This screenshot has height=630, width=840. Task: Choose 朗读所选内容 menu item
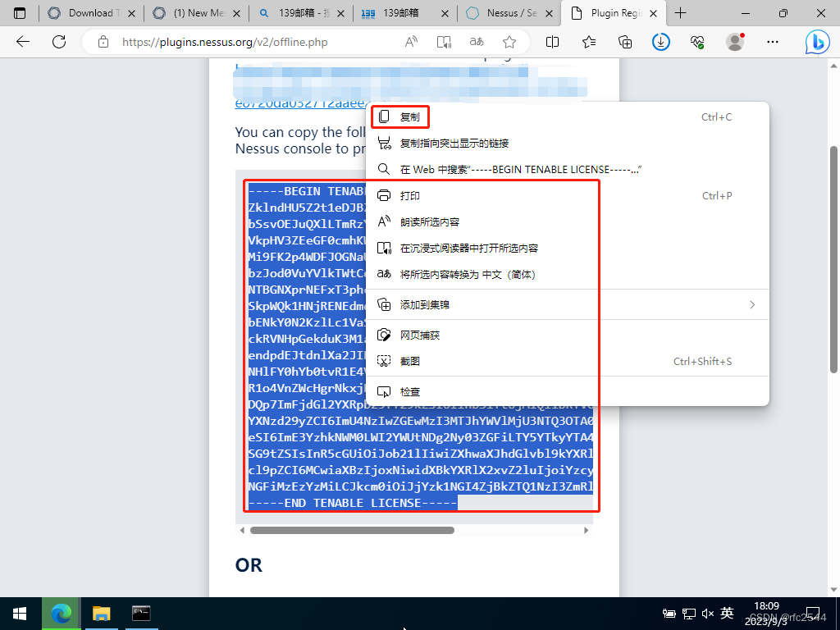pyautogui.click(x=568, y=221)
